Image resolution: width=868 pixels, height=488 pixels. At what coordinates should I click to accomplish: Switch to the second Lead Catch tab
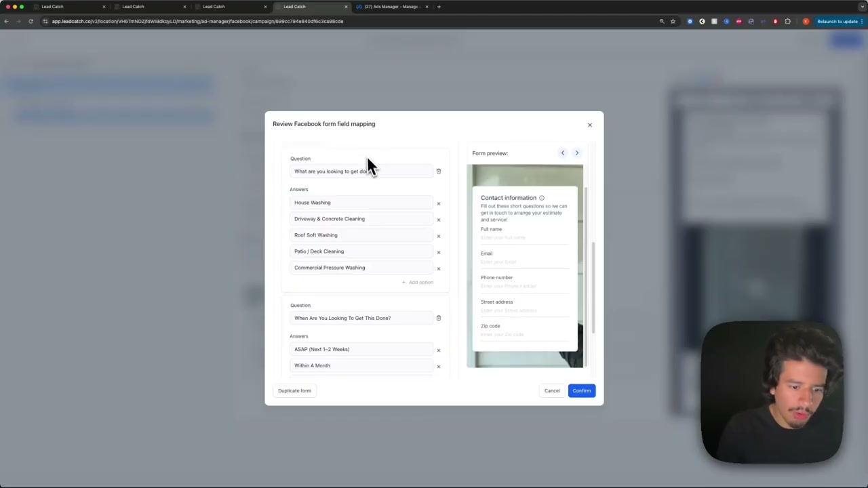click(x=149, y=7)
